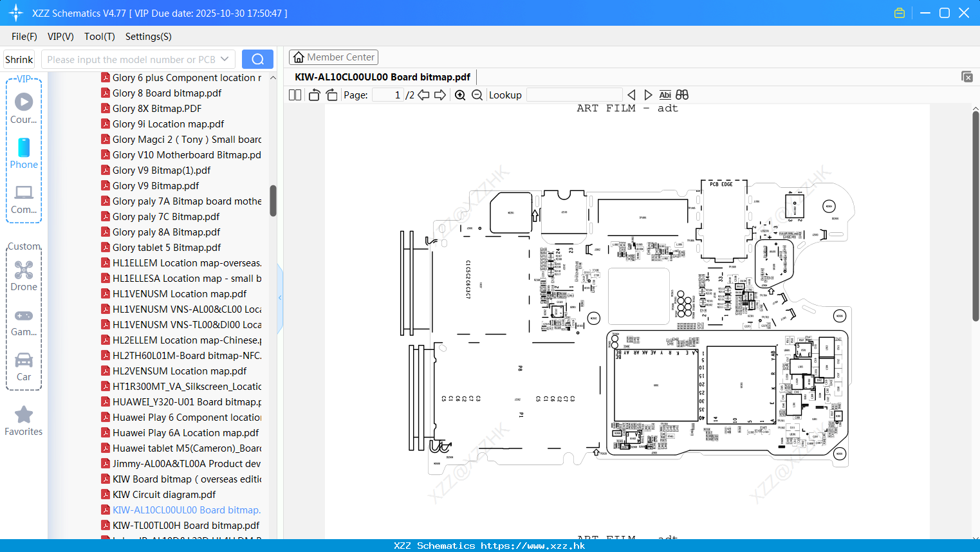Open Glory paly 7A Bitmap board file

click(181, 201)
